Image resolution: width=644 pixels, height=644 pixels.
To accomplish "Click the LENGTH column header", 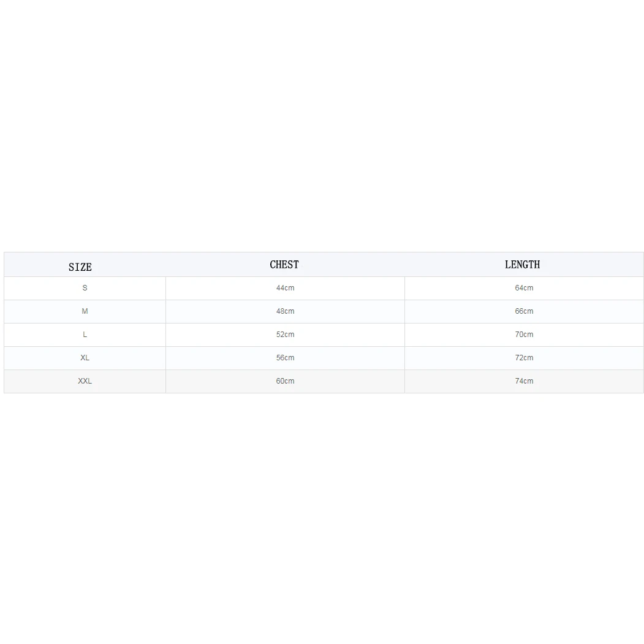I will click(522, 265).
